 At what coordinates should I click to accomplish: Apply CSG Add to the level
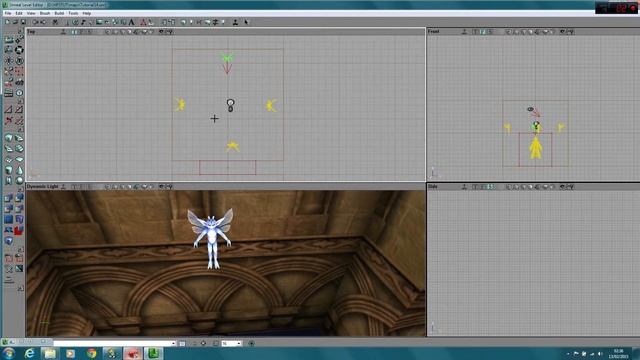(x=9, y=198)
